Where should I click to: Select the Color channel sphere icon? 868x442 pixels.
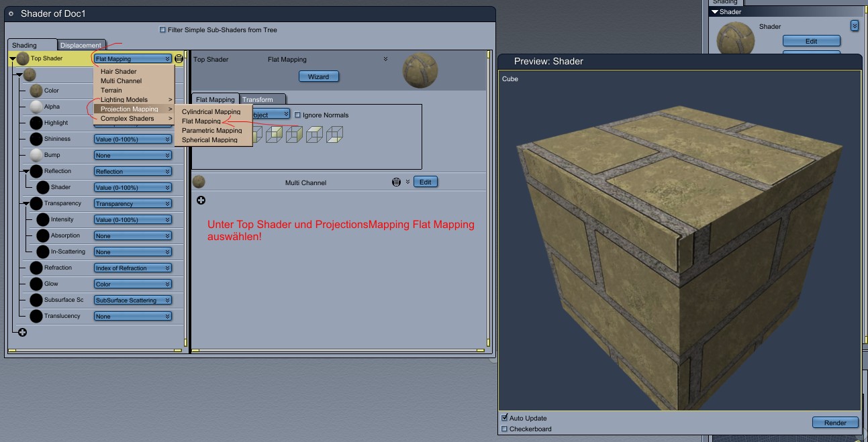36,91
